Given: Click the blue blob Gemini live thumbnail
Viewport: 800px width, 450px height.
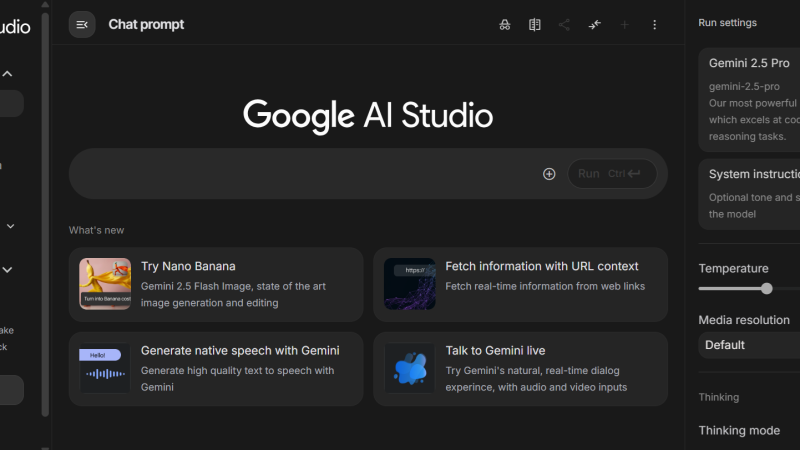Looking at the screenshot, I should pyautogui.click(x=410, y=368).
